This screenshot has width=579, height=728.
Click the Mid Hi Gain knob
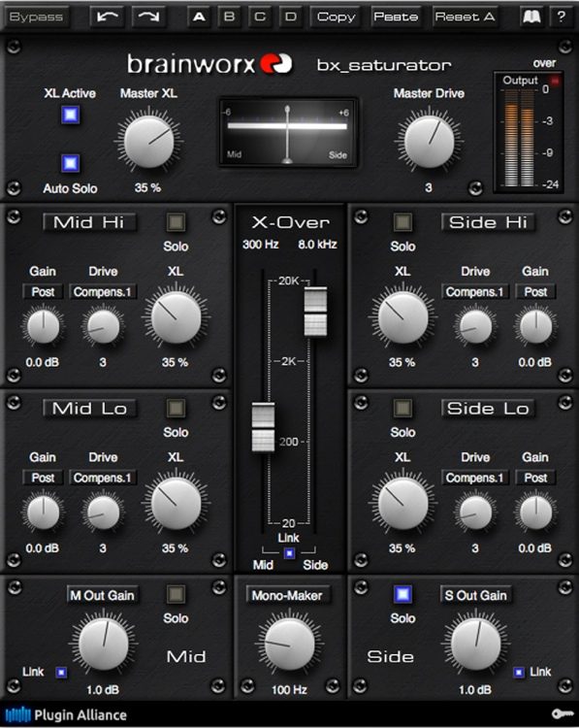pos(43,326)
